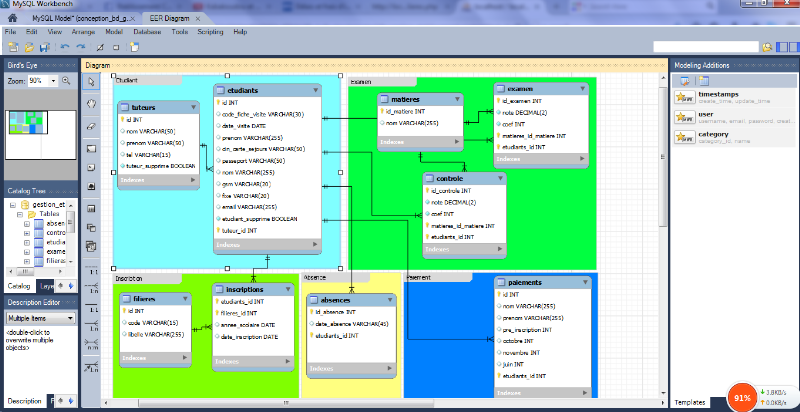Screen dimensions: 800x412
Task: Click the Home screen icon
Action: click(x=12, y=19)
